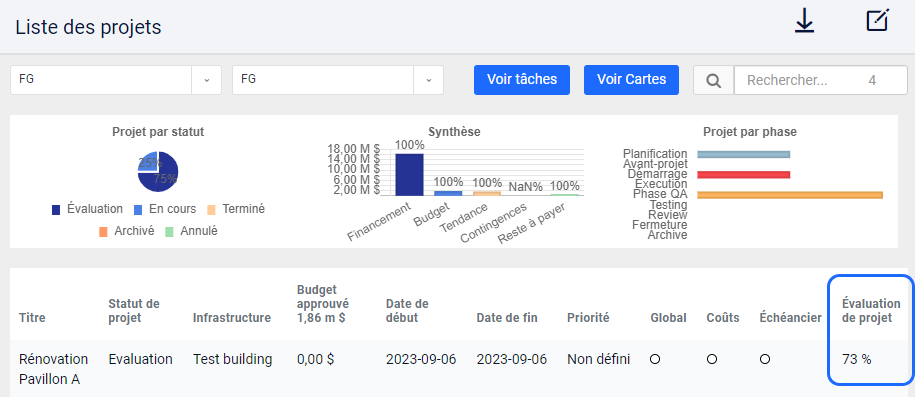The width and height of the screenshot is (915, 397).
Task: Expand the second FG dropdown arrow
Action: tap(428, 80)
